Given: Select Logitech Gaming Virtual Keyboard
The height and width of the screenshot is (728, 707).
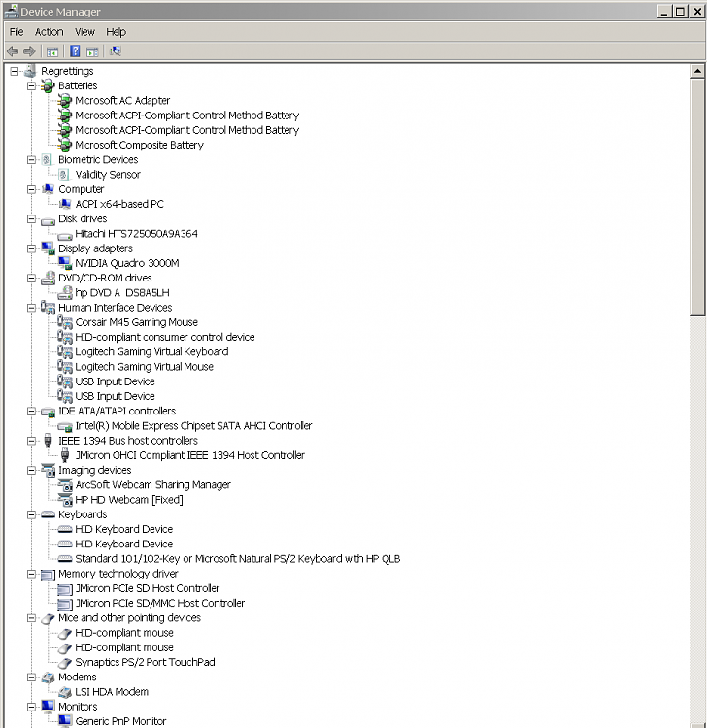Looking at the screenshot, I should coord(151,352).
